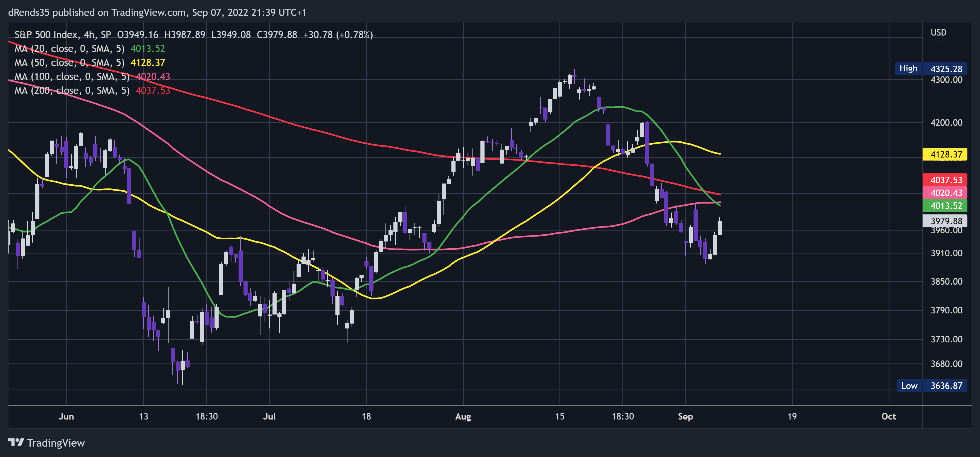Click the MA 50 value 4128.37 in legend
The height and width of the screenshot is (457, 980).
tap(148, 62)
